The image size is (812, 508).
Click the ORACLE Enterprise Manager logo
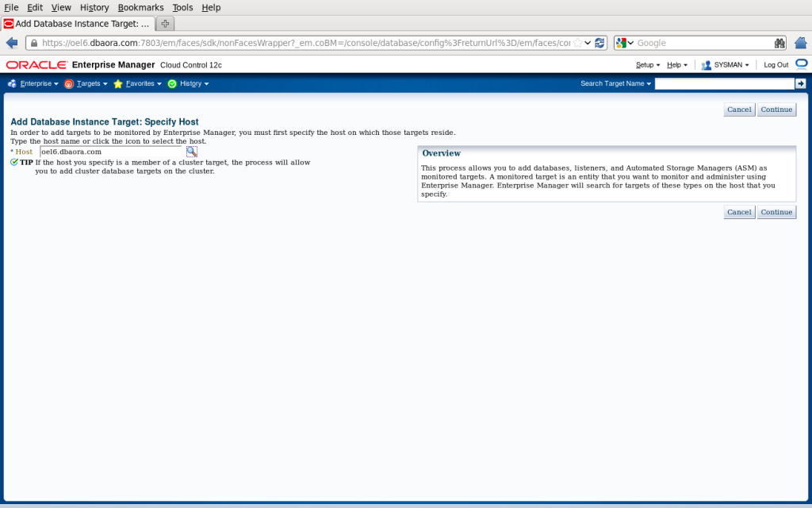36,65
